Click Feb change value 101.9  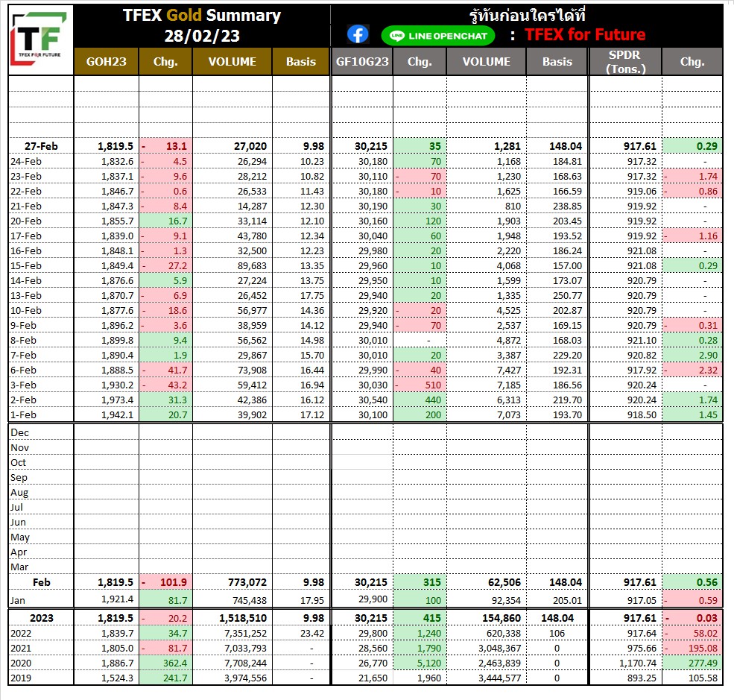[174, 582]
